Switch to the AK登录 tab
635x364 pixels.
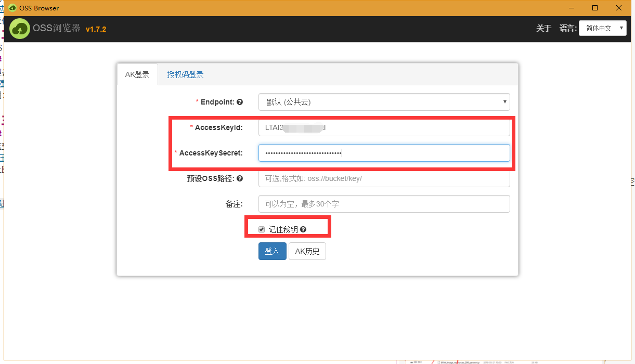[x=137, y=74]
